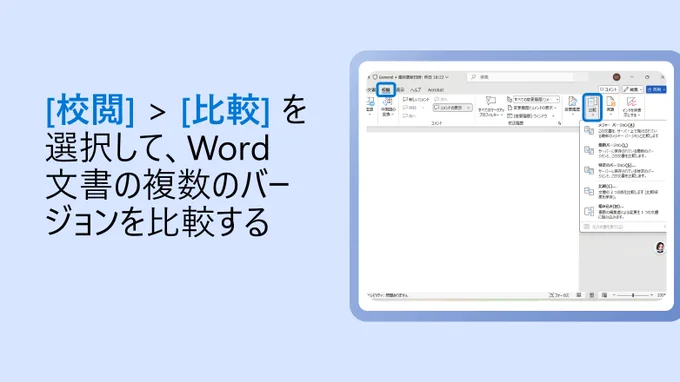This screenshot has height=382, width=680.
Task: Select メジャー バージョン in Compare menu
Action: click(x=623, y=131)
